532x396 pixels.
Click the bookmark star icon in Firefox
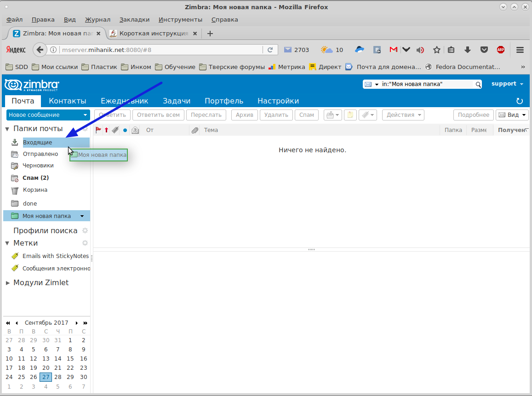pos(437,50)
